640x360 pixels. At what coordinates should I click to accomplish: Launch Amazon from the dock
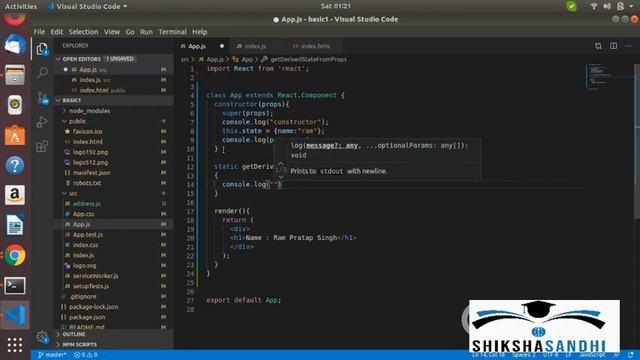point(15,195)
